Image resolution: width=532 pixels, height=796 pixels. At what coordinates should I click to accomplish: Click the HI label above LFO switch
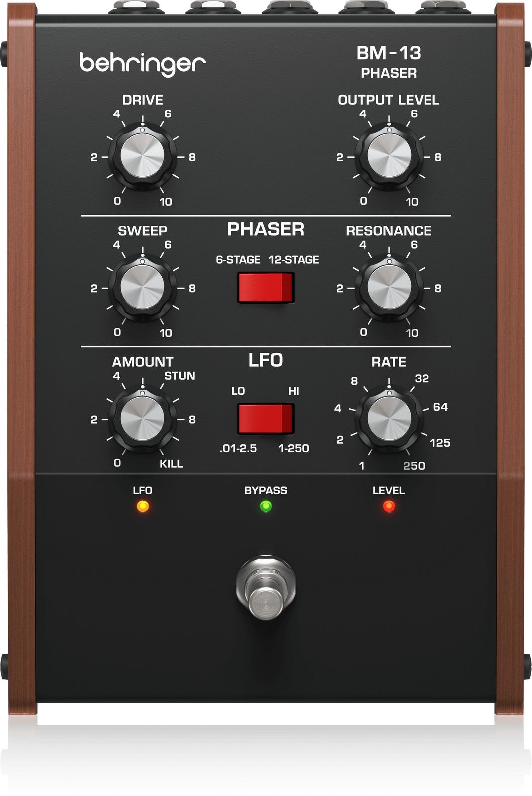294,391
